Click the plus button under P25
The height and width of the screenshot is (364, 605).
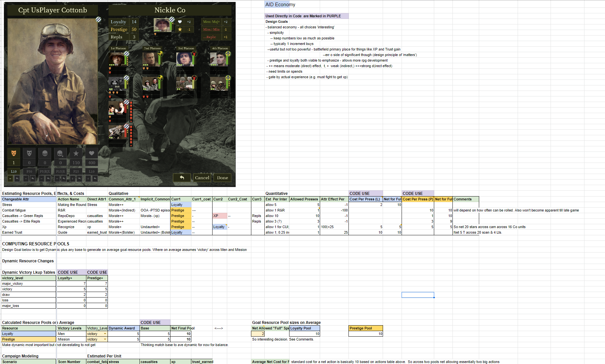pos(73,178)
